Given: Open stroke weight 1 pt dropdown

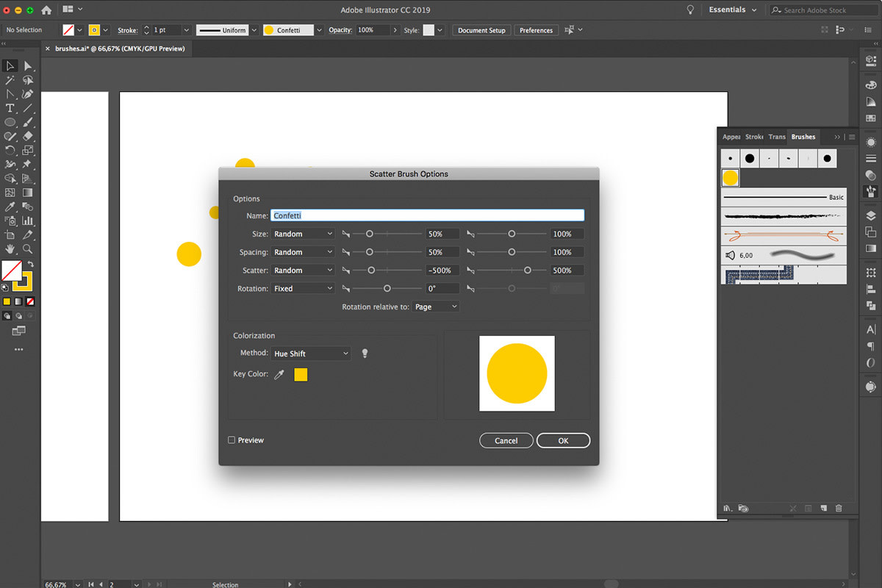Looking at the screenshot, I should click(x=186, y=30).
